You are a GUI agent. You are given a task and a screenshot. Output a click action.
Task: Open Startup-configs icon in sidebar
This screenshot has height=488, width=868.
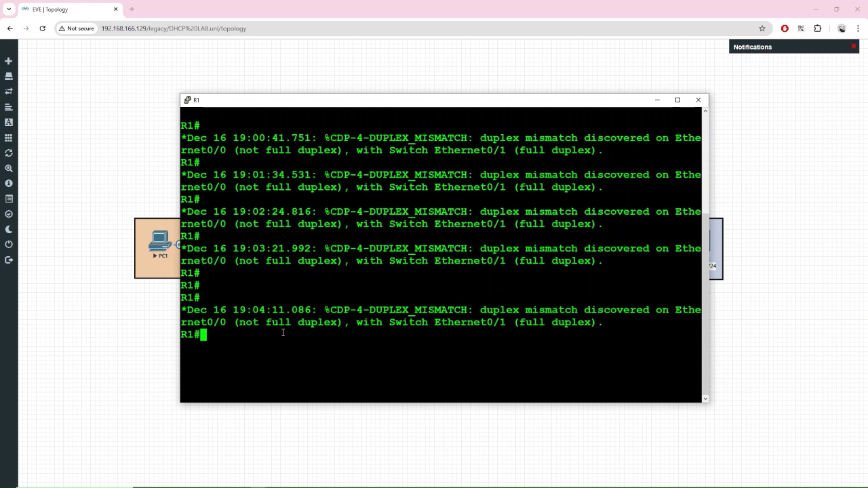pos(9,107)
